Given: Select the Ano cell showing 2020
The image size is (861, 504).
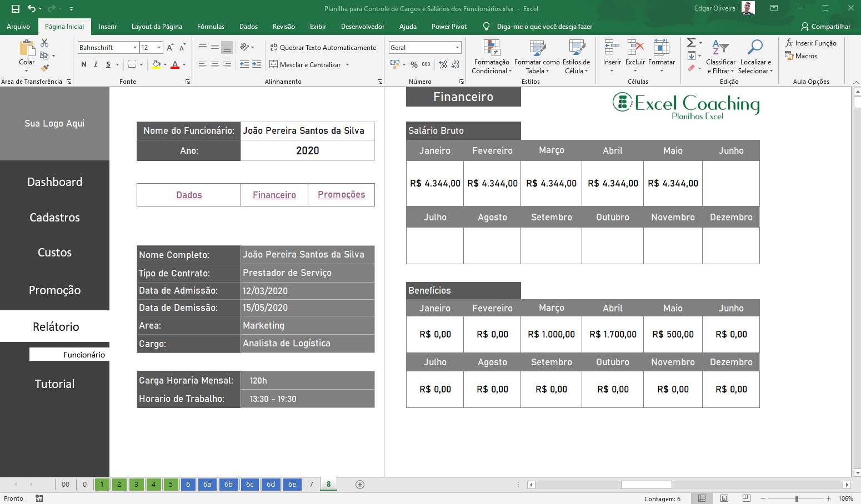Looking at the screenshot, I should pyautogui.click(x=307, y=150).
